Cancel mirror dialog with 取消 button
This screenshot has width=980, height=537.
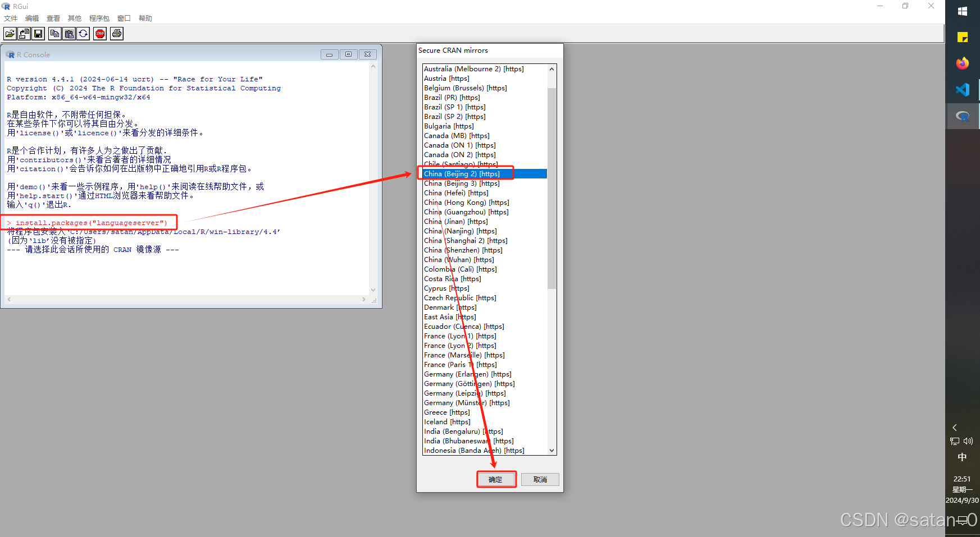pos(540,480)
